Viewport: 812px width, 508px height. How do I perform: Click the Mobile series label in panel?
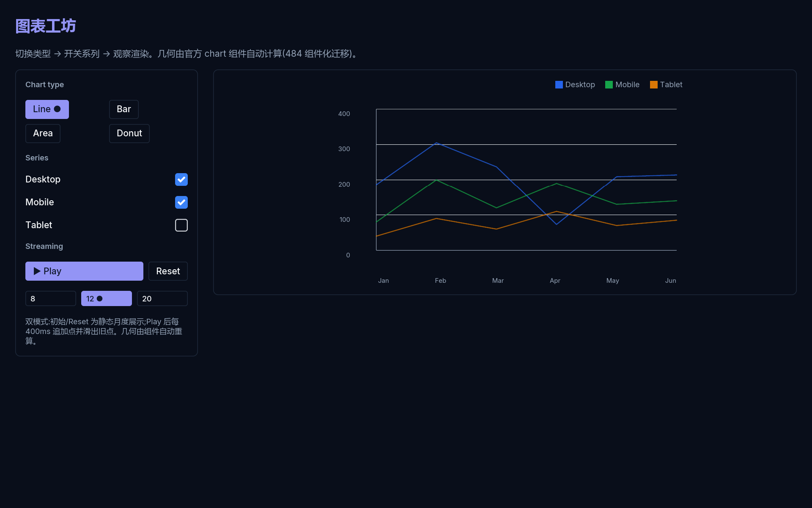pyautogui.click(x=40, y=202)
